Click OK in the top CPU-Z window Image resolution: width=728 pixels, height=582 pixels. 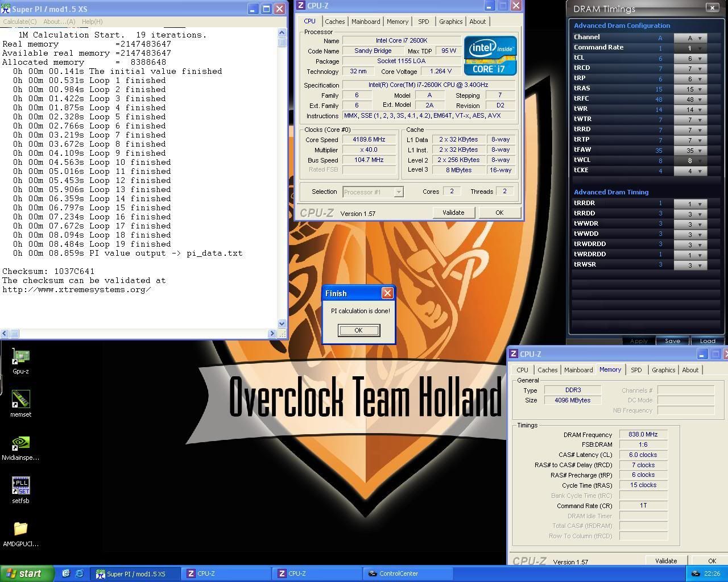(499, 213)
